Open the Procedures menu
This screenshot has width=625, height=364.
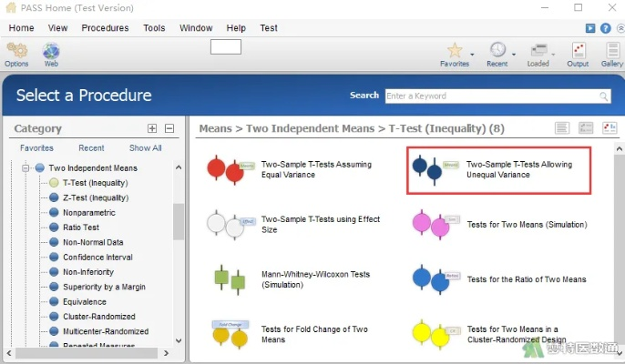click(x=105, y=28)
